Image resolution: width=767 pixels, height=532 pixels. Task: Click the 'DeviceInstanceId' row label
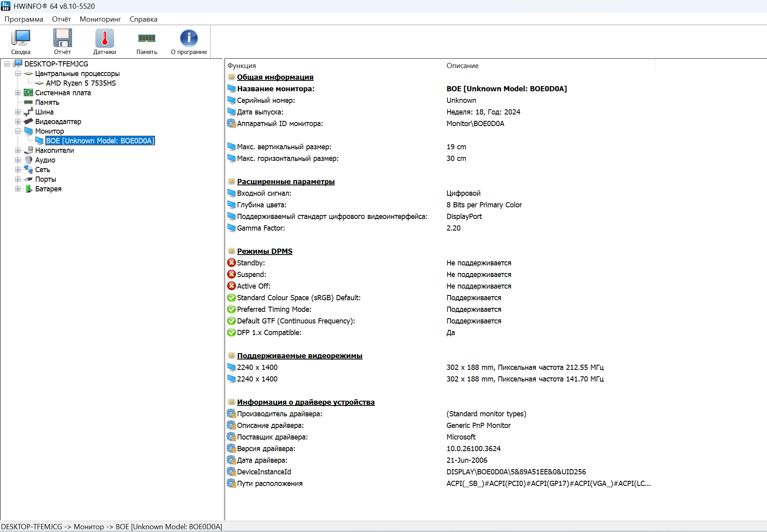(264, 472)
